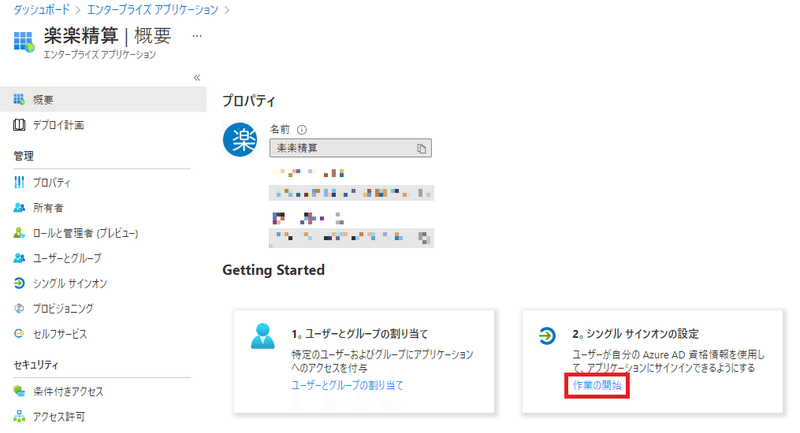Click the デプロイ計画 book icon
The image size is (800, 433).
[19, 125]
